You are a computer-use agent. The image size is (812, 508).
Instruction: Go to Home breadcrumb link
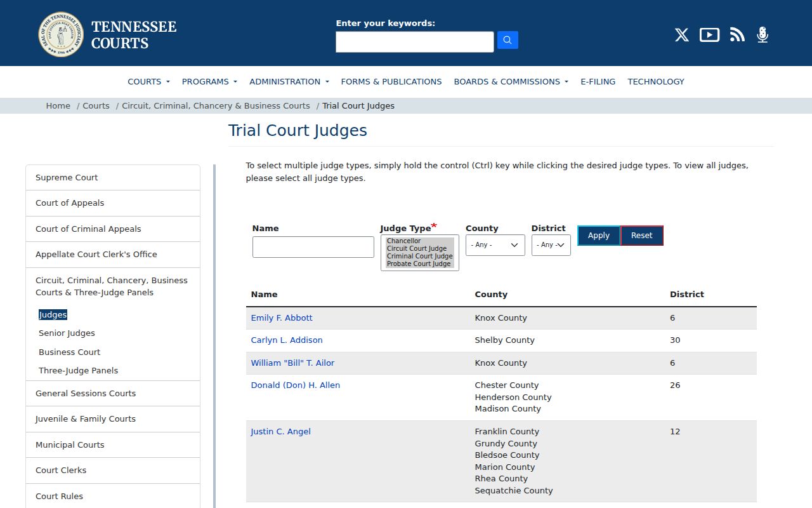coord(58,106)
